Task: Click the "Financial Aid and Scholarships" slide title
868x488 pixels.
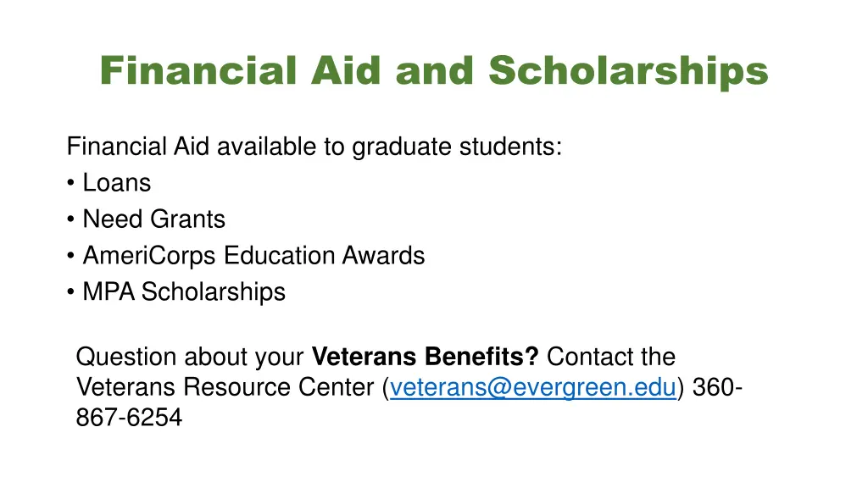Action: tap(433, 70)
